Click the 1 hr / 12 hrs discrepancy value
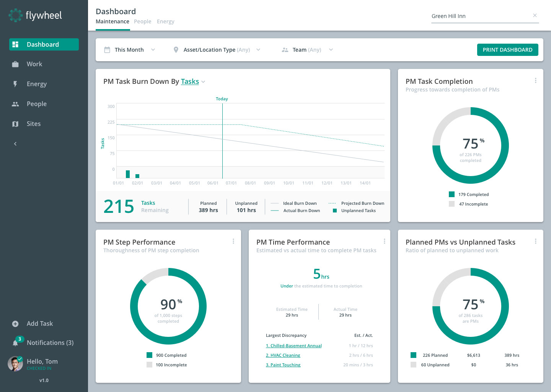This screenshot has width=551, height=392. 361,346
